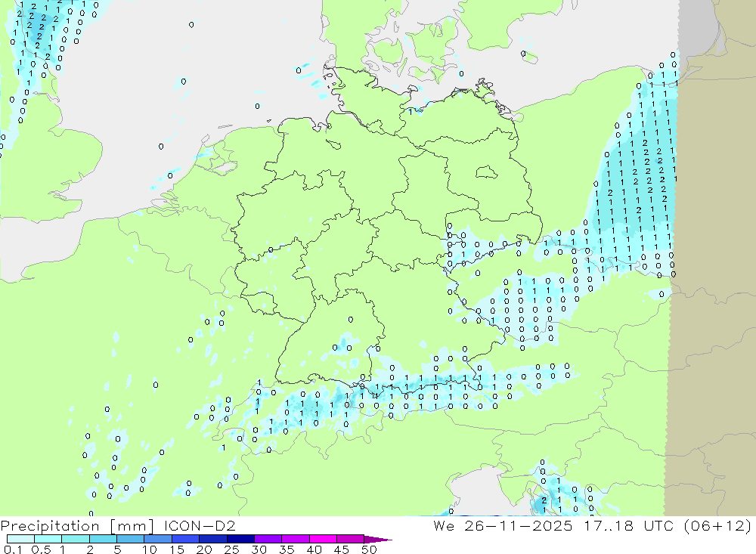Click the '35' legend scale label

point(287,549)
